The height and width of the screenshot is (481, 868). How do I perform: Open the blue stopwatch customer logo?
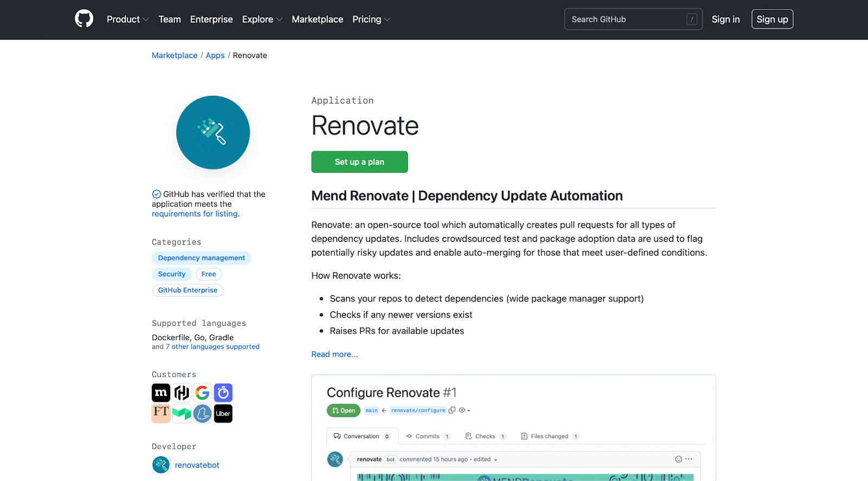(x=223, y=393)
